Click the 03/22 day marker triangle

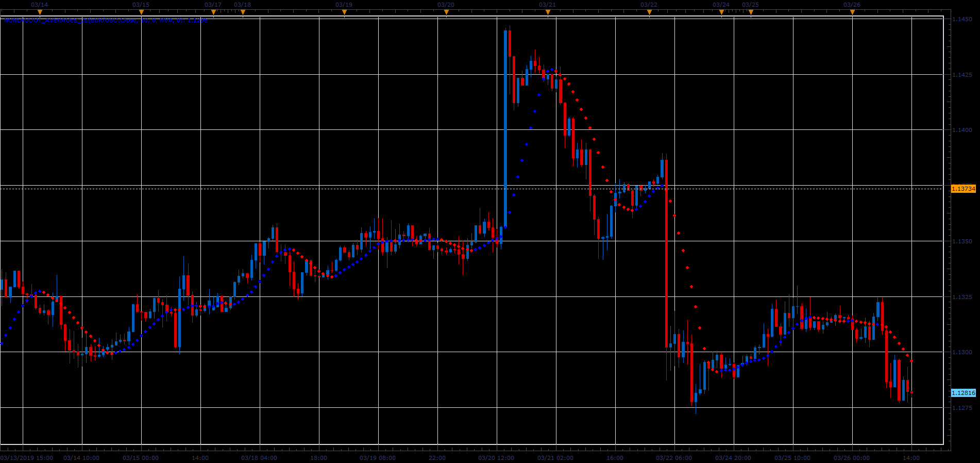point(649,12)
